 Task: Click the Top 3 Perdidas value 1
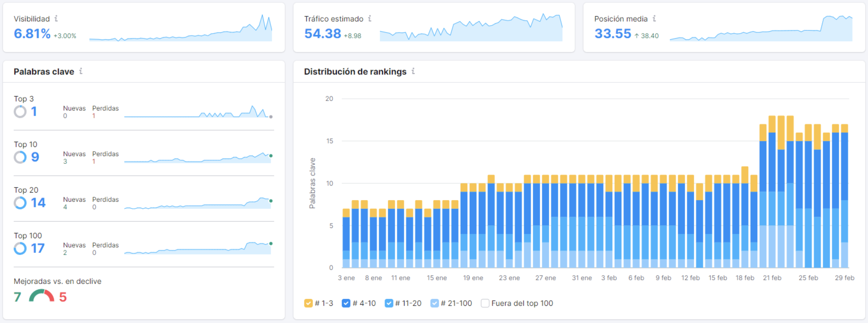94,116
